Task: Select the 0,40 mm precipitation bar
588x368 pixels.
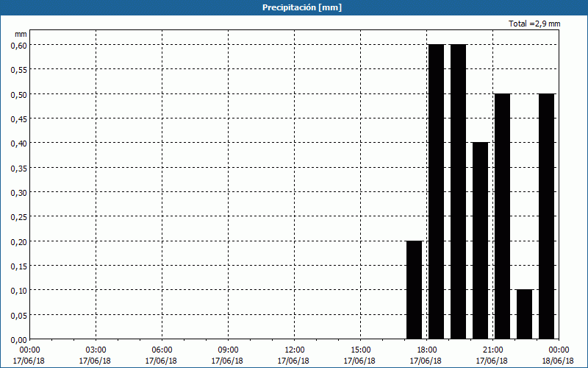Action: point(481,241)
